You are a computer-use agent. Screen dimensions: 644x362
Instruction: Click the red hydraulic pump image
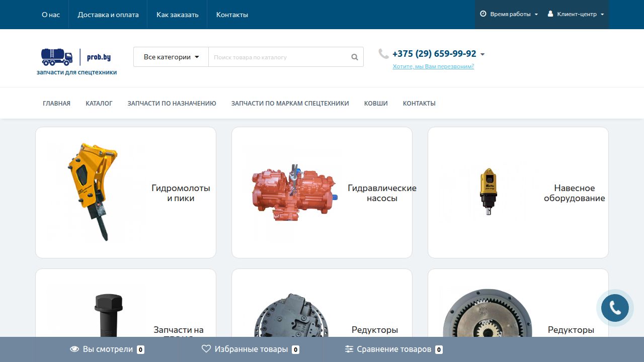[294, 192]
